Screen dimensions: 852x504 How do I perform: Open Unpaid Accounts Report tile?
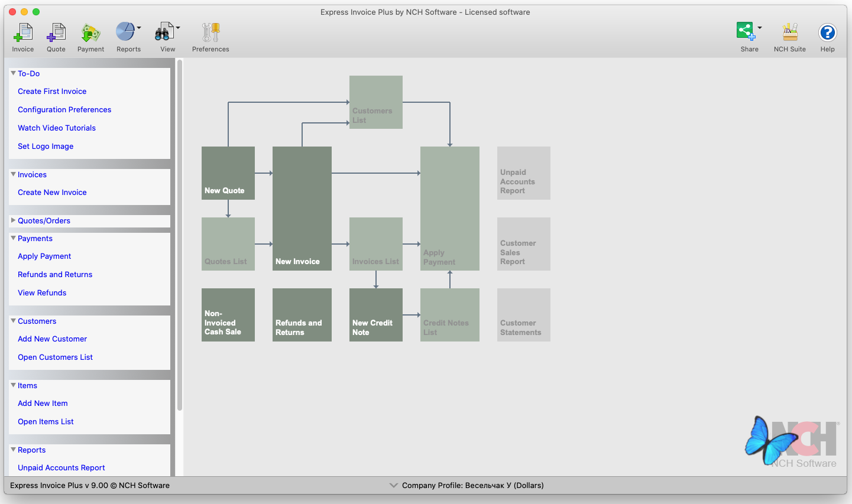click(x=524, y=173)
